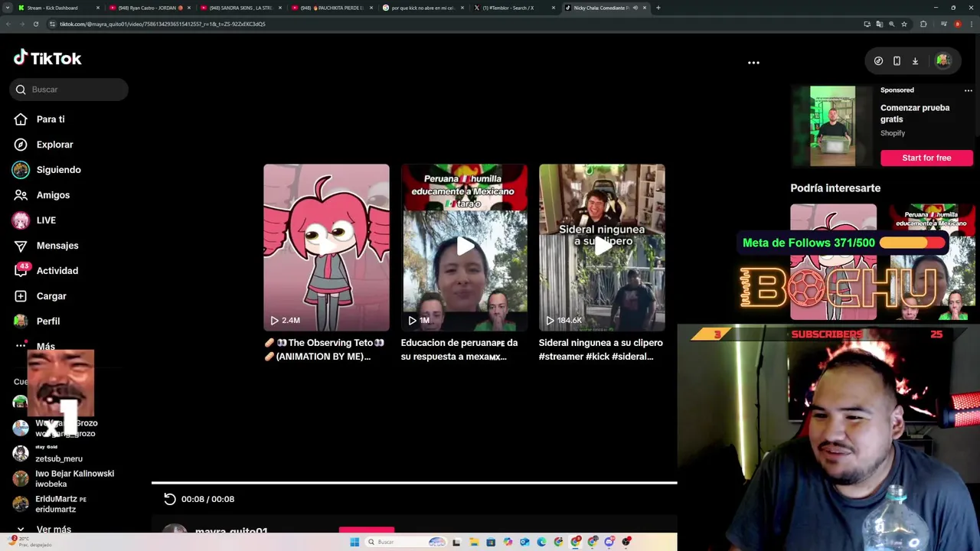Open File Explorer from taskbar
Screen dimensions: 980x551
[x=474, y=542]
